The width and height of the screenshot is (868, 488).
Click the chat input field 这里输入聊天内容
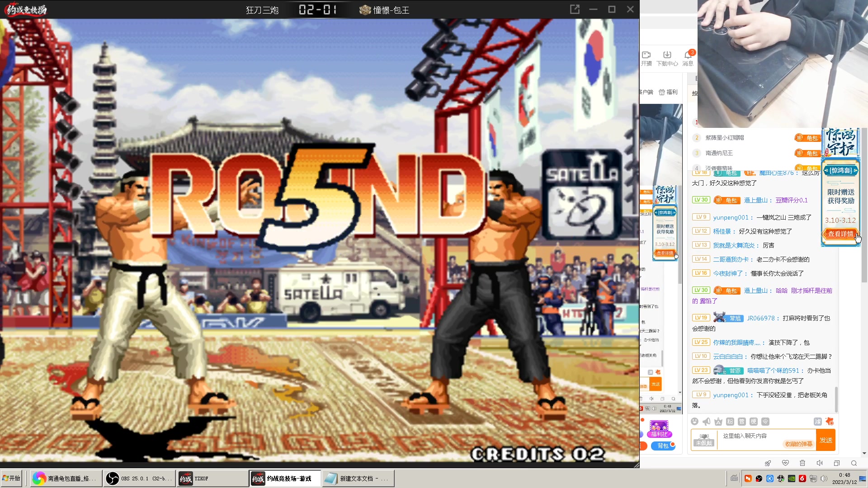(x=766, y=440)
